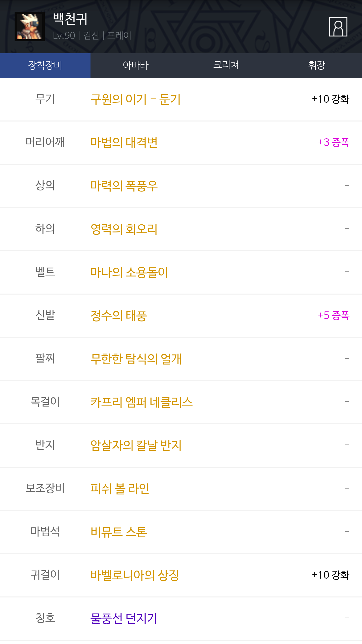Image resolution: width=362 pixels, height=644 pixels.
Task: View shoes item 정수의 태풍
Action: point(119,316)
